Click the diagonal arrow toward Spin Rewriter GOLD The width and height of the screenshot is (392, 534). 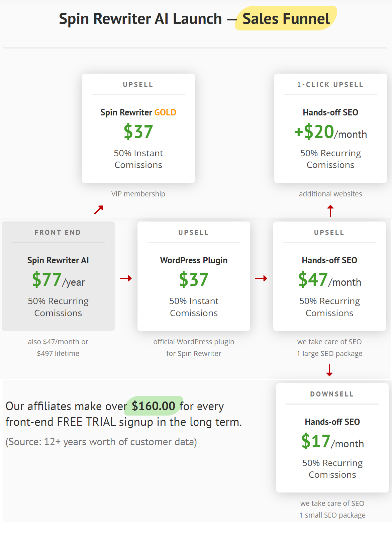coord(99,210)
